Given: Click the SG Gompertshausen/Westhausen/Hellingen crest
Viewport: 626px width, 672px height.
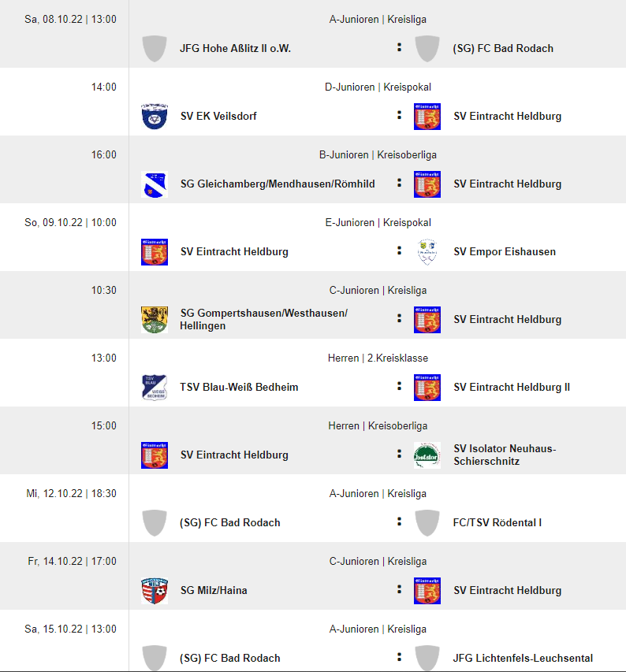Looking at the screenshot, I should [155, 320].
